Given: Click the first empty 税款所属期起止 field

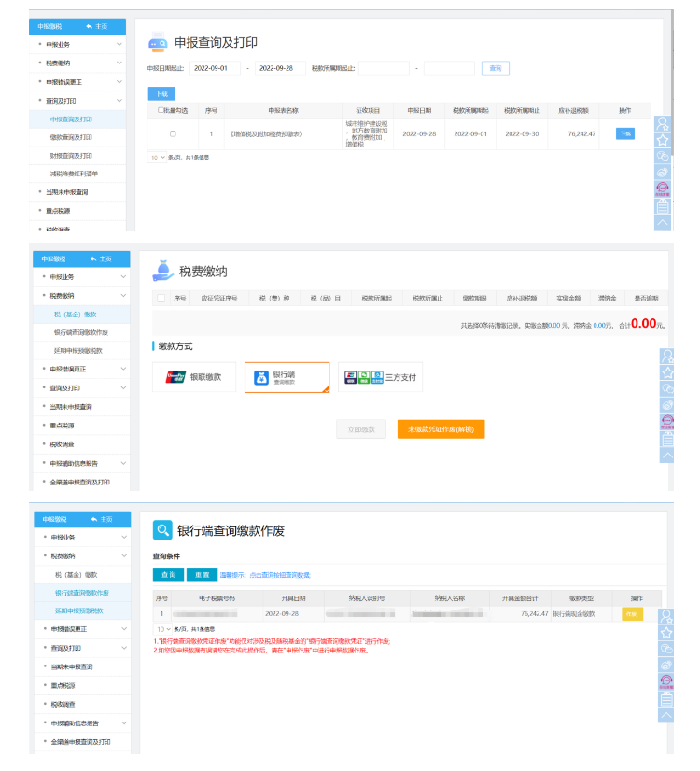Looking at the screenshot, I should 384,68.
